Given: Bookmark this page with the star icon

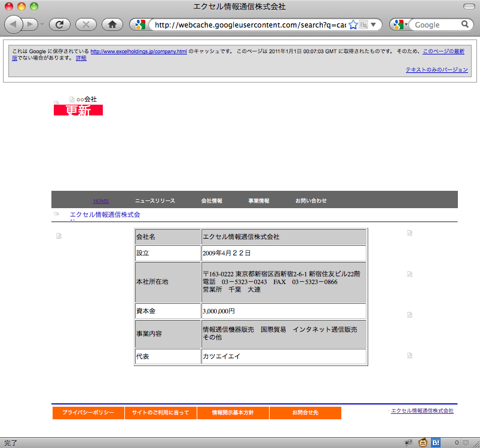Looking at the screenshot, I should tap(353, 25).
